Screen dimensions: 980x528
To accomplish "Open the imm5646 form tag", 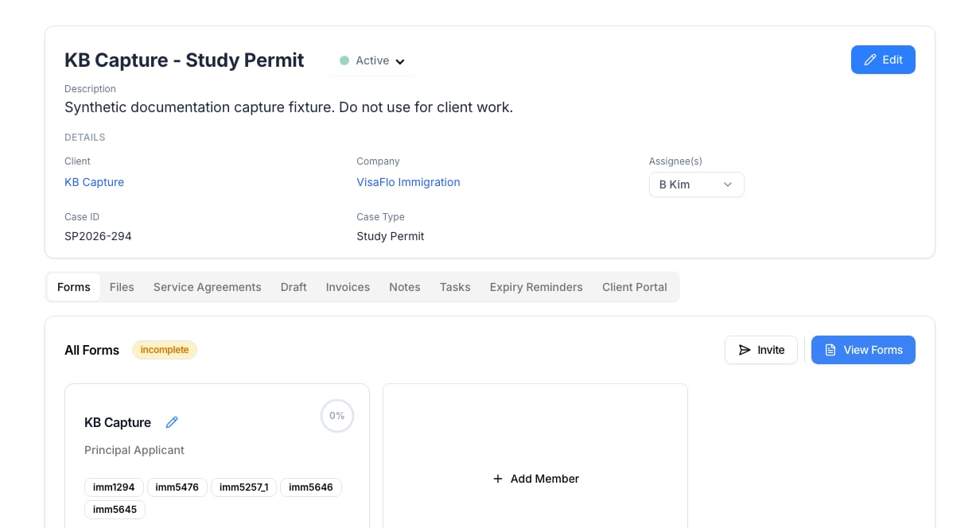I will (311, 487).
